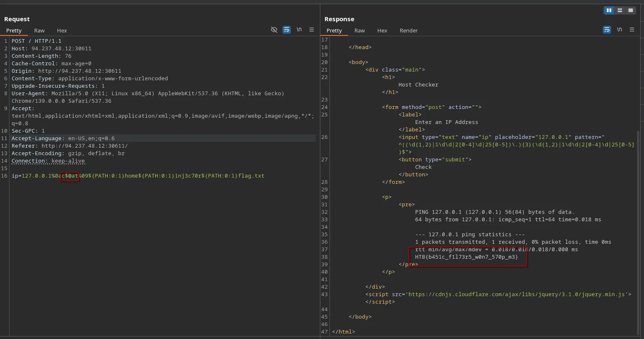This screenshot has width=644, height=339.
Task: Switch to the Response Raw tab
Action: (360, 31)
